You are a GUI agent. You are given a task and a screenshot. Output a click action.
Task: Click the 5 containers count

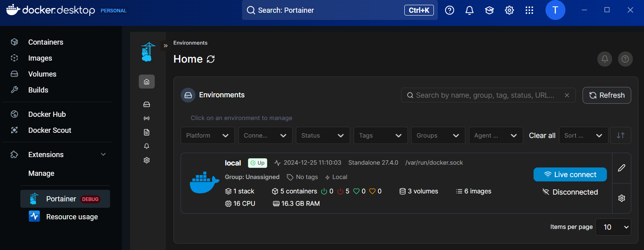[x=295, y=191]
